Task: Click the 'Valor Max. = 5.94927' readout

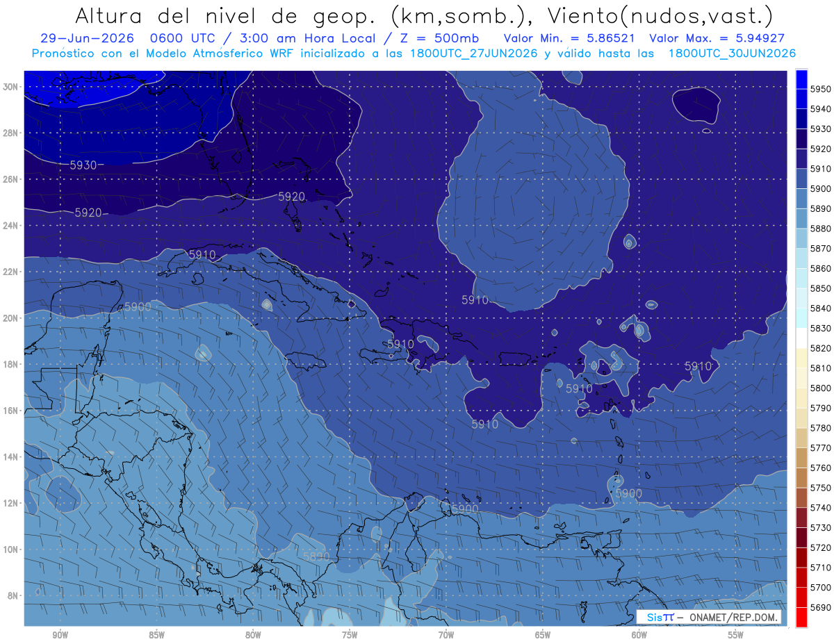Action: point(717,39)
